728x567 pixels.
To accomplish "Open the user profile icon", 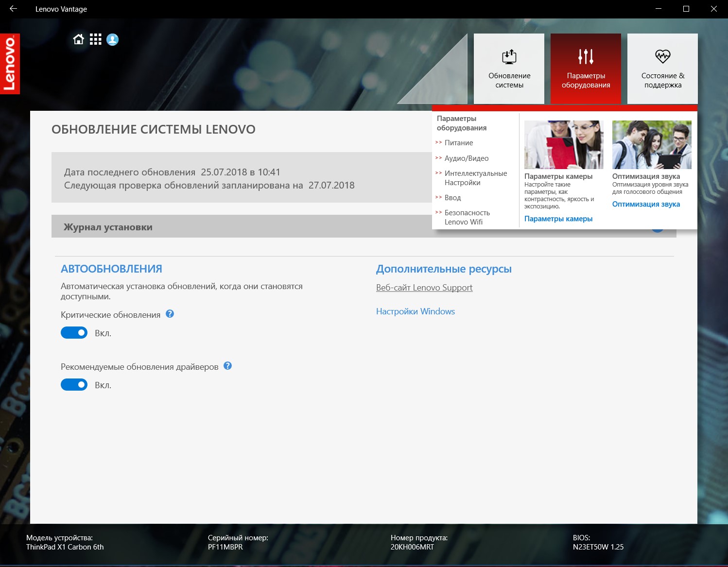I will [112, 39].
